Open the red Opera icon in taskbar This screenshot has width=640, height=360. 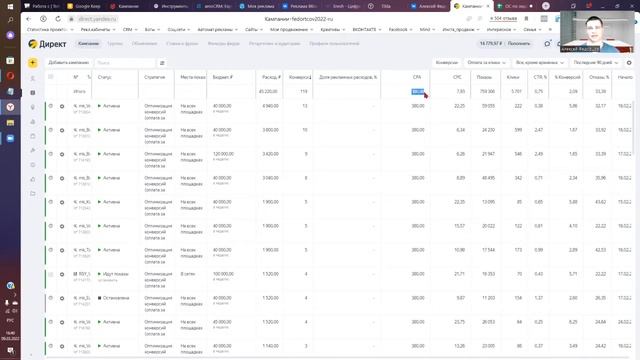point(10,76)
